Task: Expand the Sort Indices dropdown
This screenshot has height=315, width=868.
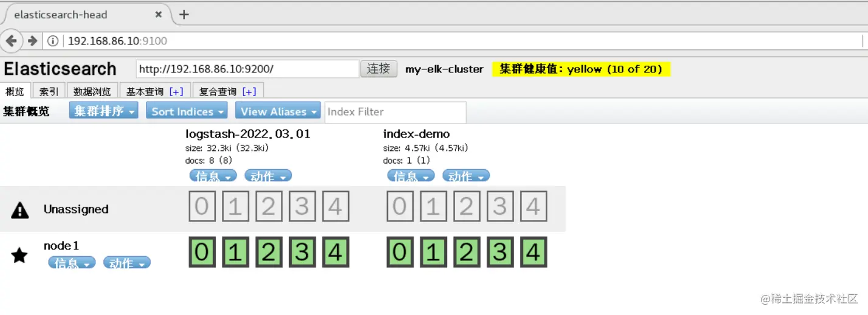Action: [x=187, y=111]
